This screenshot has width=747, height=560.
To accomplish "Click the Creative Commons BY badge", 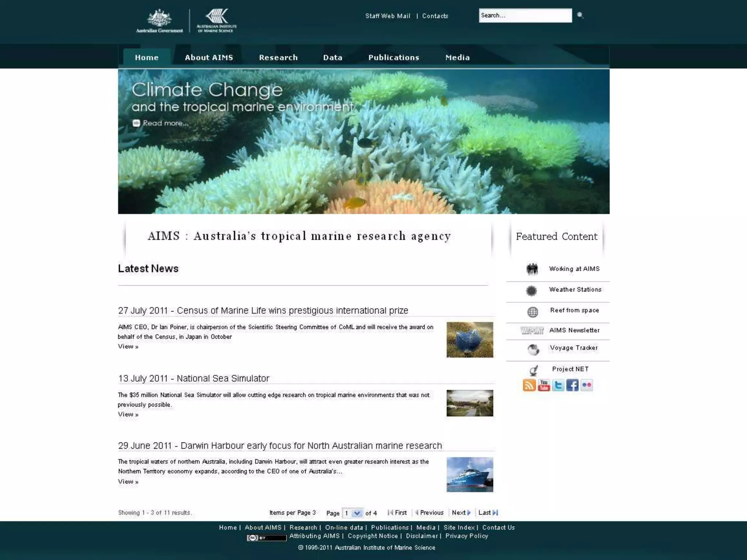I will pos(266,538).
